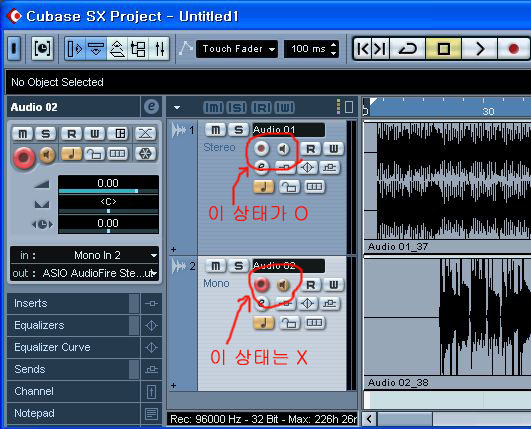The width and height of the screenshot is (531, 429).
Task: Expand automation for Audio 02 track plus sign
Action: coord(173,385)
